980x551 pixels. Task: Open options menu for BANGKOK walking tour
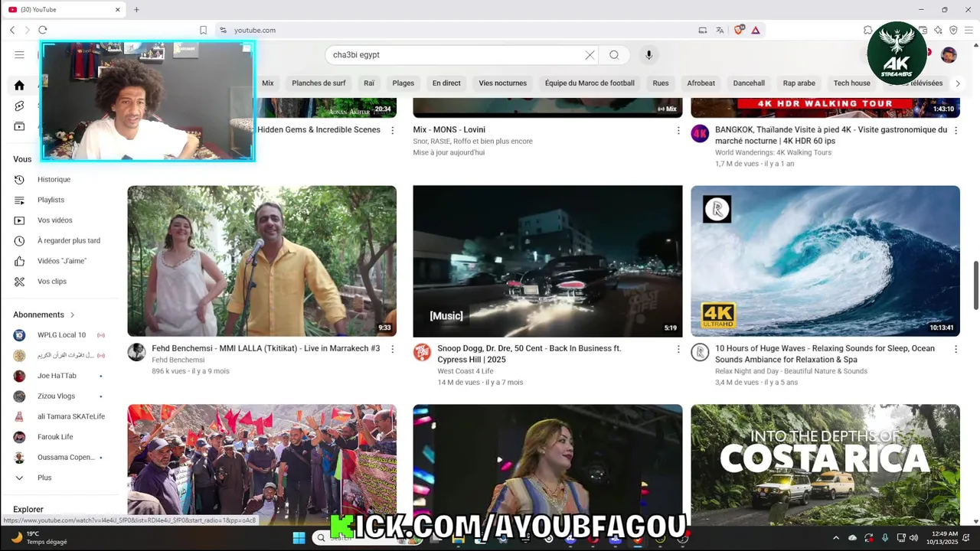pos(955,131)
